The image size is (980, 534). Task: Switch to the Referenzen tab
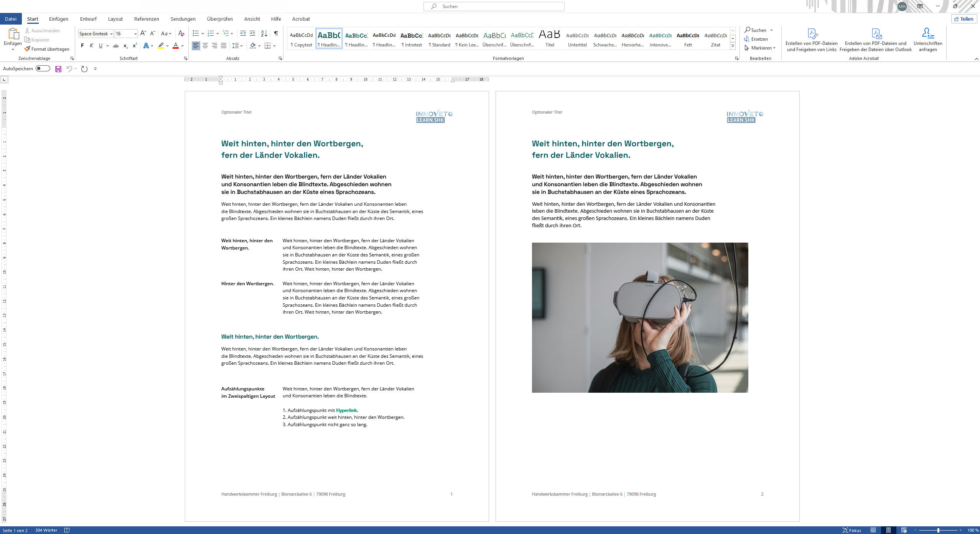pos(147,19)
